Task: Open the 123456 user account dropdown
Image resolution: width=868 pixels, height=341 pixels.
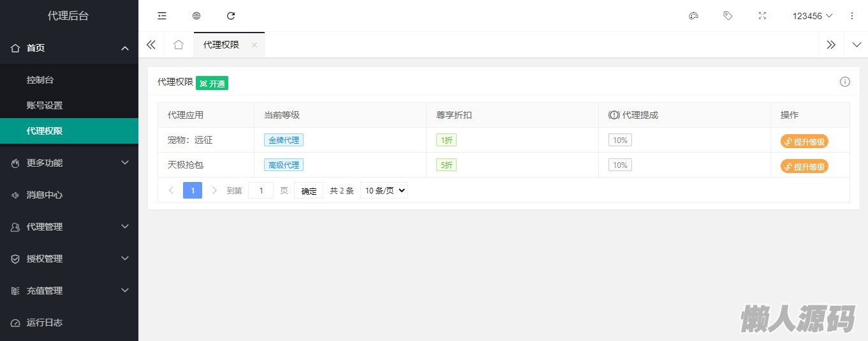Action: pyautogui.click(x=813, y=16)
